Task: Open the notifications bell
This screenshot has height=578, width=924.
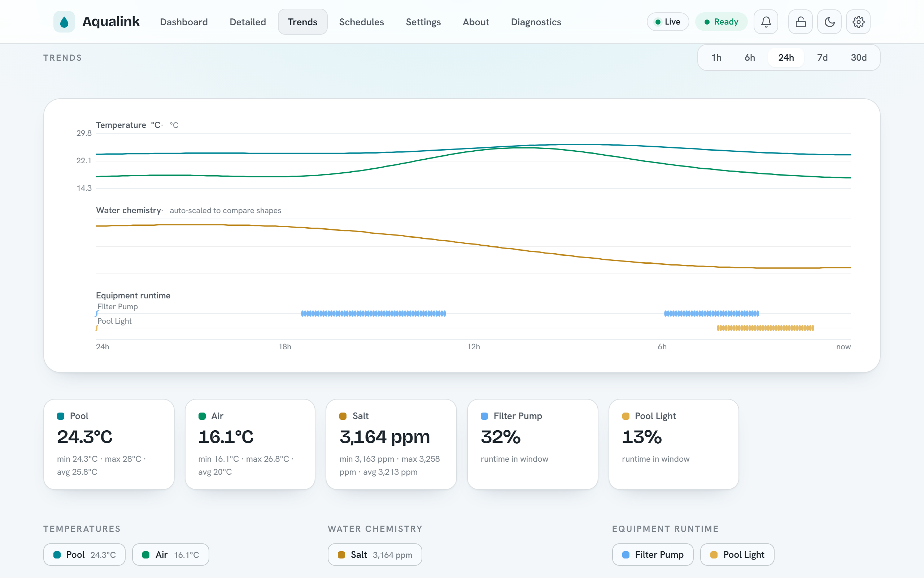Action: (x=766, y=22)
